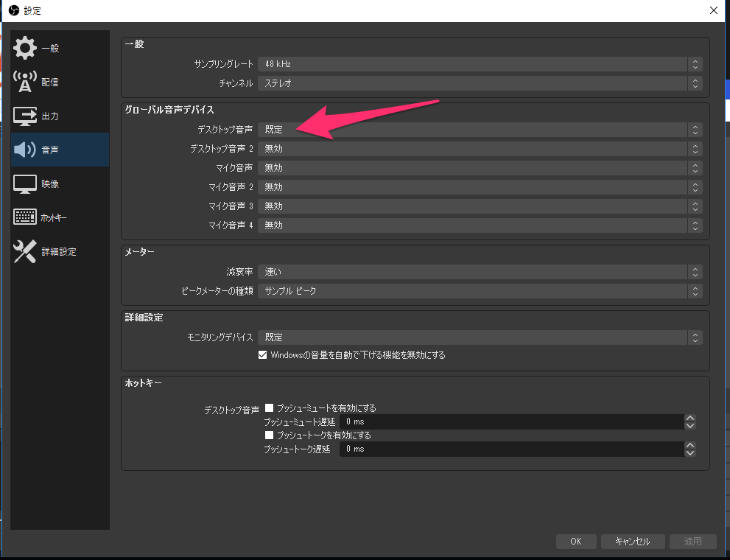The image size is (730, 560).
Task: Open the ピークメーターの種類 dropdown
Action: (x=480, y=291)
